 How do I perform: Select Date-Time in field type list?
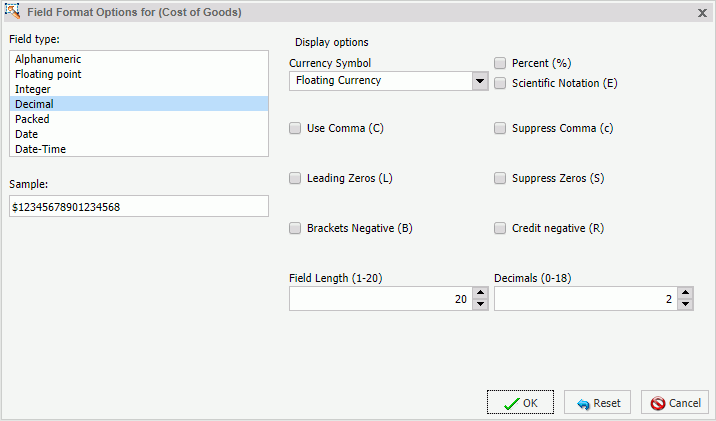(x=41, y=149)
